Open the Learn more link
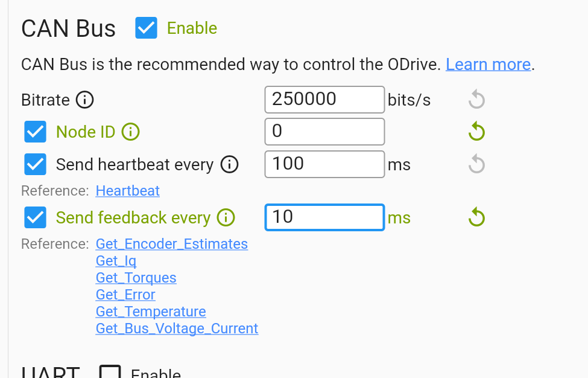Image resolution: width=588 pixels, height=378 pixels. (488, 65)
